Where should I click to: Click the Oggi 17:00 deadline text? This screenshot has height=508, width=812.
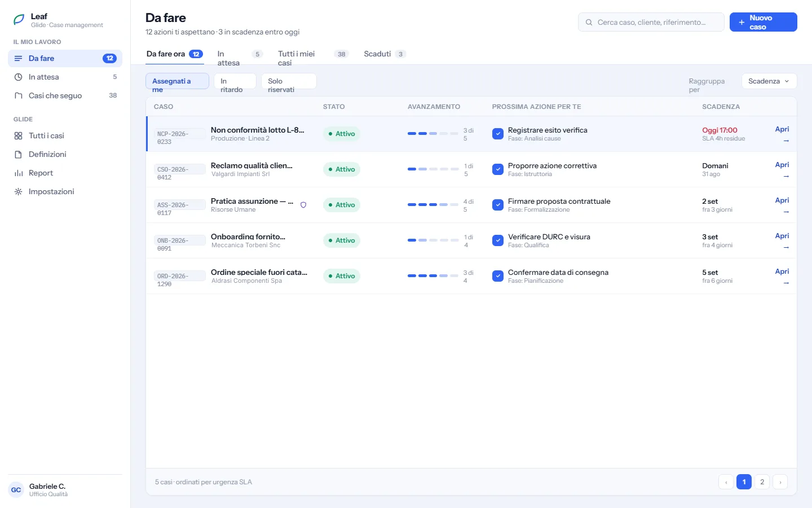click(720, 130)
